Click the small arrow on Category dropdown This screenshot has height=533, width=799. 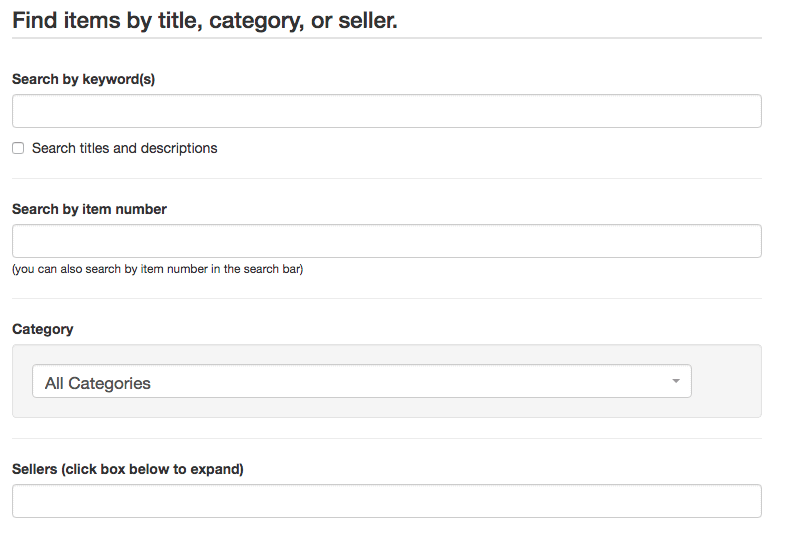[676, 382]
